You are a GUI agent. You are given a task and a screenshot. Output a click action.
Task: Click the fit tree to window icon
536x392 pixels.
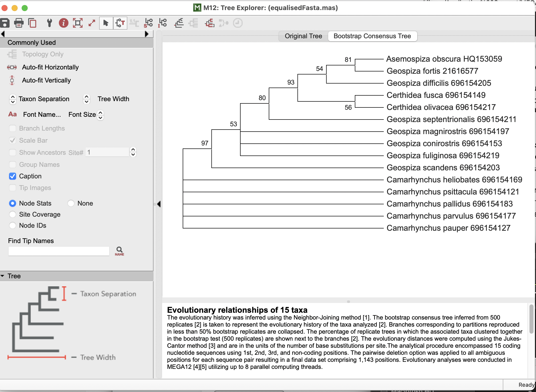(x=78, y=23)
